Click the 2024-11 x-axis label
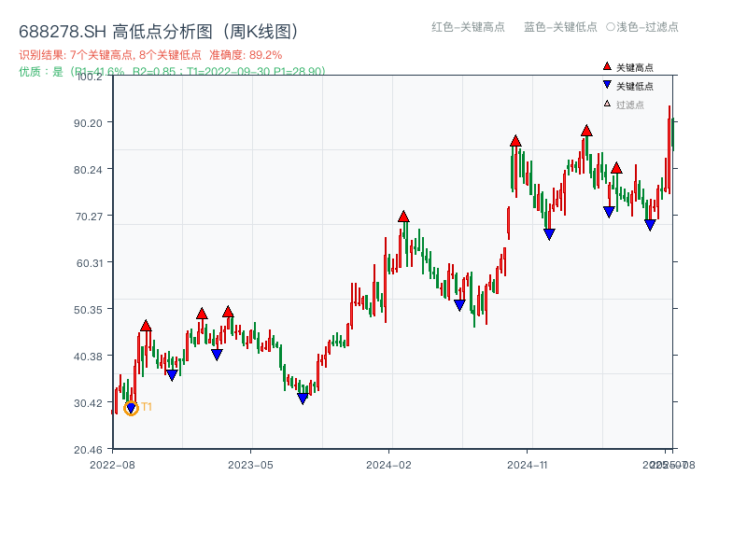Image resolution: width=747 pixels, height=560 pixels. tap(528, 465)
